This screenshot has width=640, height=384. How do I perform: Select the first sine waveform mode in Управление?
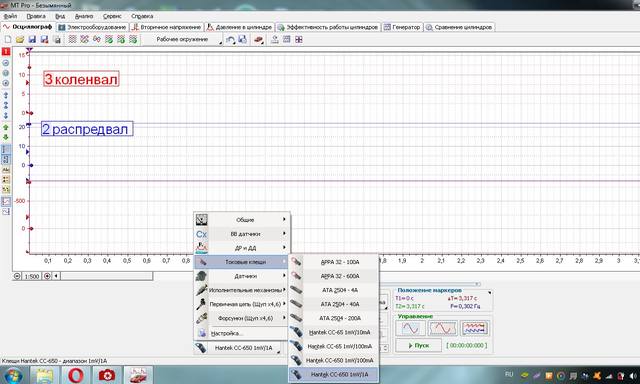pyautogui.click(x=410, y=328)
